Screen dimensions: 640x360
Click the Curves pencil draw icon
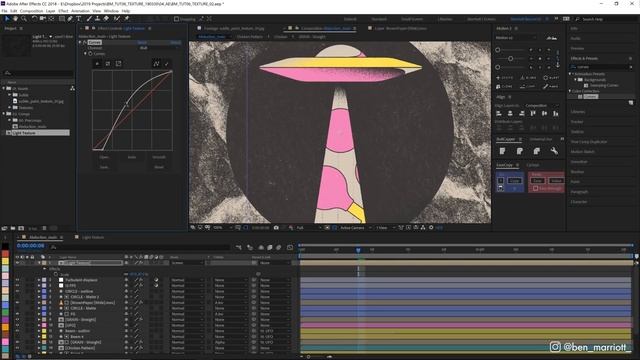[167, 63]
